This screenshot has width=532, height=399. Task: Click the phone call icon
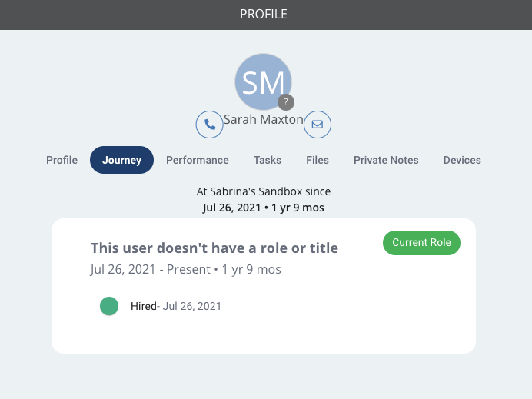[x=209, y=125]
